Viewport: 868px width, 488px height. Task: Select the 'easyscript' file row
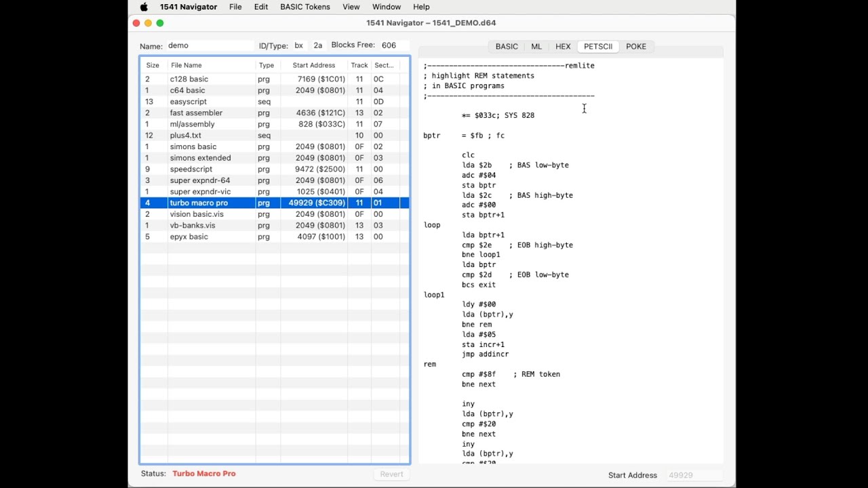coord(275,102)
